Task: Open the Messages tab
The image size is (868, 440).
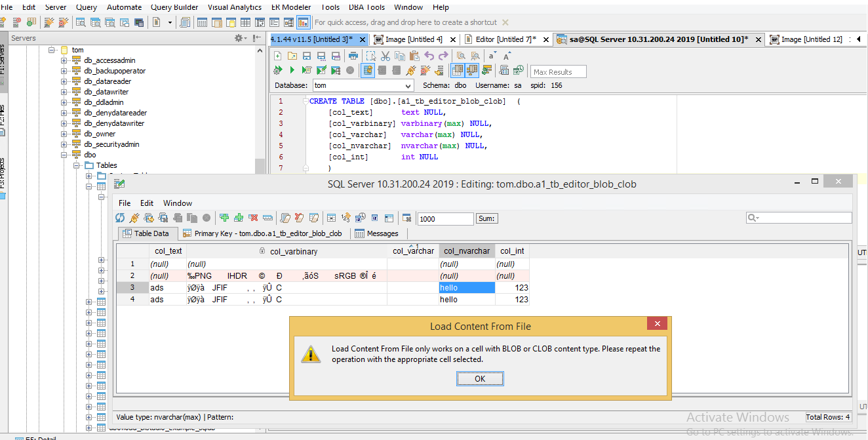Action: (x=377, y=233)
